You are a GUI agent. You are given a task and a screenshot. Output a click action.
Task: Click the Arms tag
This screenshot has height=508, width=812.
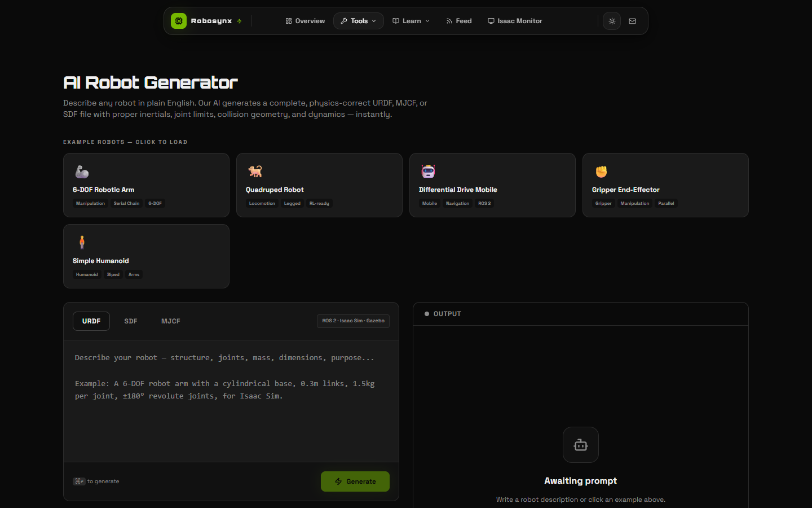[134, 274]
